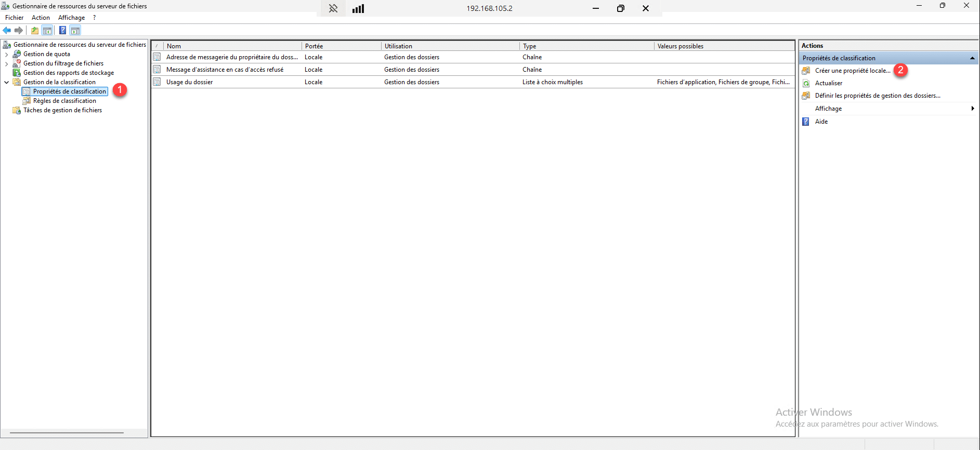The image size is (980, 450).
Task: Click the Actualiser refresh icon
Action: 806,83
